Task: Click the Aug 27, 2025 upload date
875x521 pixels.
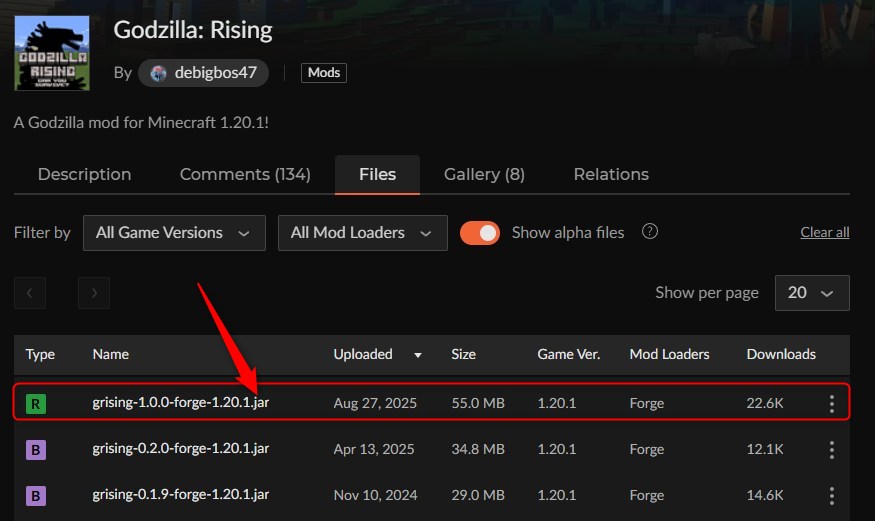Action: (375, 403)
